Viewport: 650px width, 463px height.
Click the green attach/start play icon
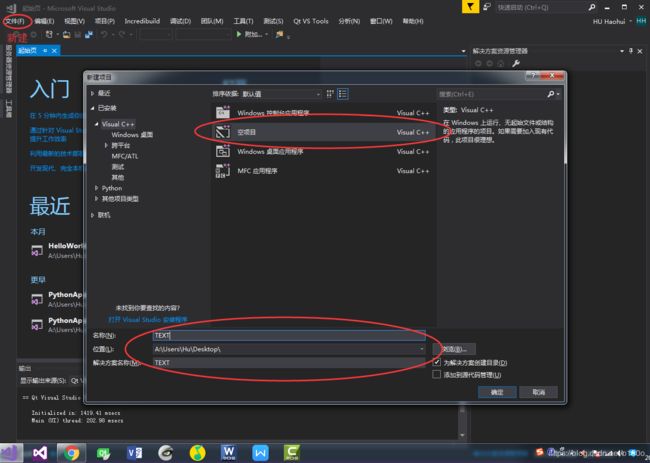(x=239, y=34)
